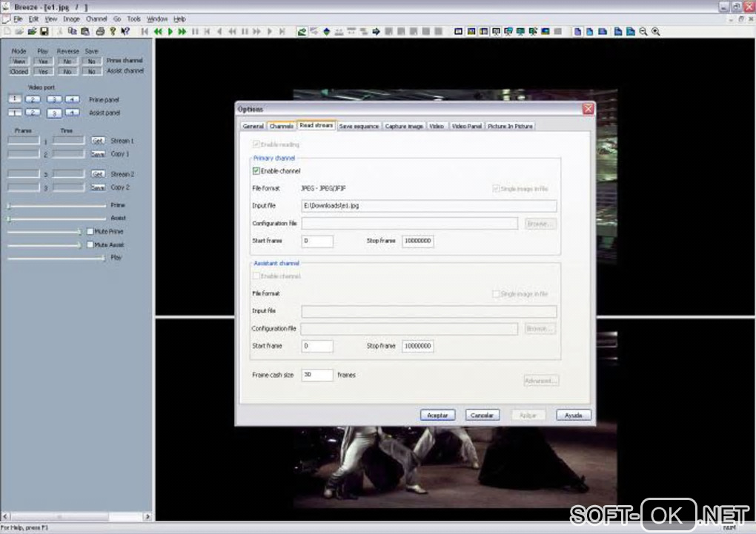Click the Save floppy disk icon

coord(44,31)
